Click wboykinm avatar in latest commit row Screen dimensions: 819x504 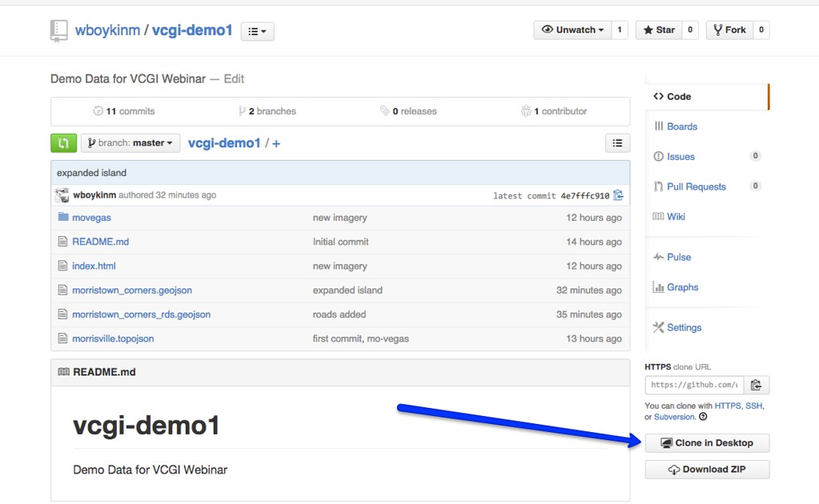click(62, 195)
